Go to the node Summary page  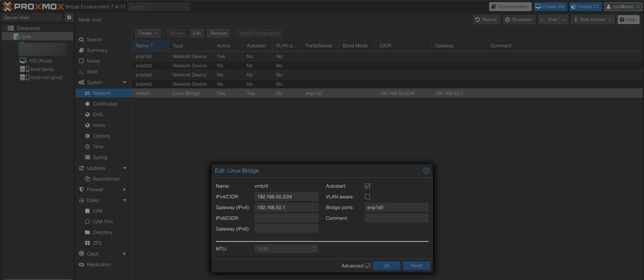tap(97, 50)
